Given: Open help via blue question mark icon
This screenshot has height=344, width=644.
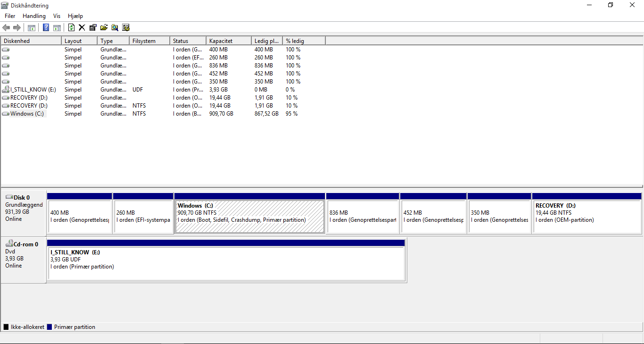Looking at the screenshot, I should (x=46, y=28).
